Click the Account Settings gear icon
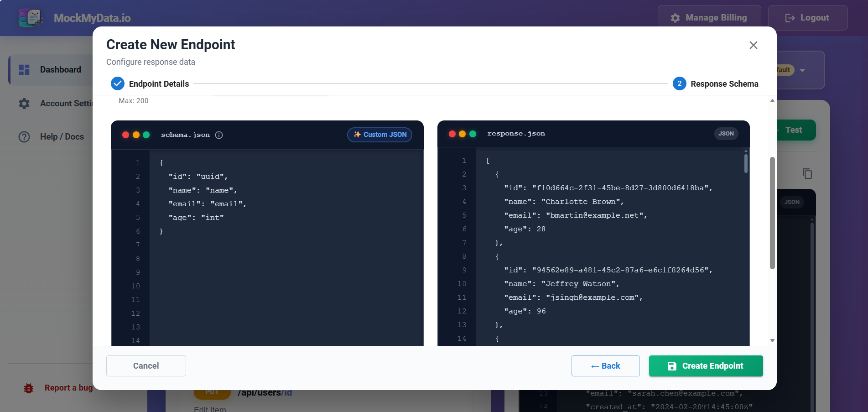 pyautogui.click(x=24, y=103)
